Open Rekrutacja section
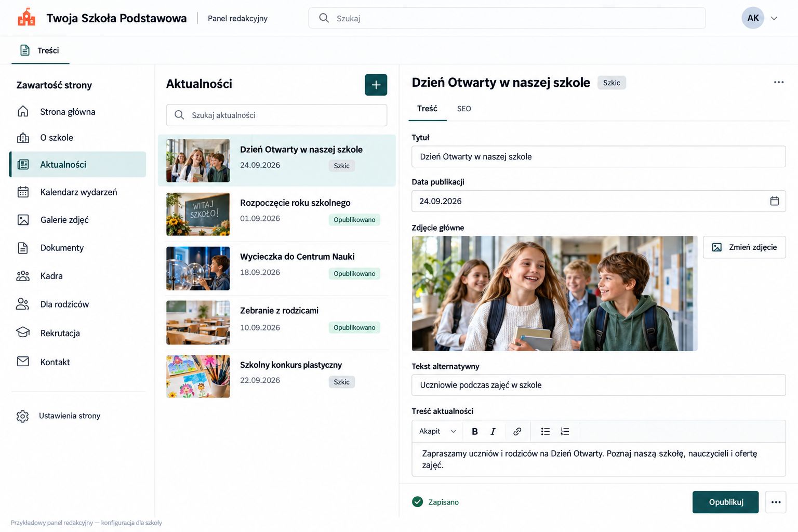Viewport: 798px width, 532px height. point(78,333)
